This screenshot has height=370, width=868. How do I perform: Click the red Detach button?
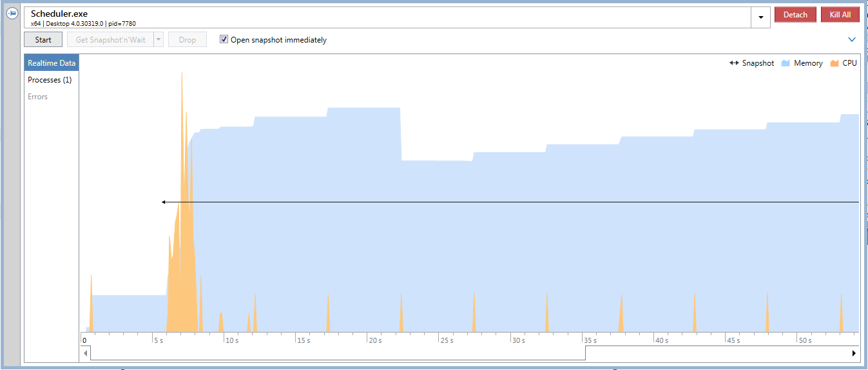click(795, 15)
